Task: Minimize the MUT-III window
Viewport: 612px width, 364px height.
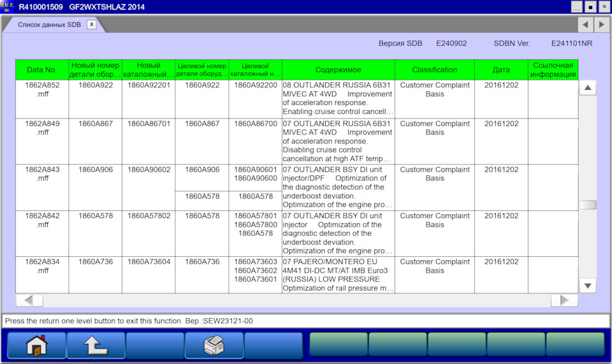Action: coord(576,6)
